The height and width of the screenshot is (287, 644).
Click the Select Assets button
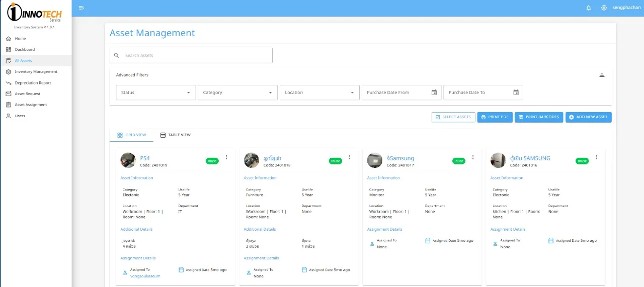pos(453,117)
